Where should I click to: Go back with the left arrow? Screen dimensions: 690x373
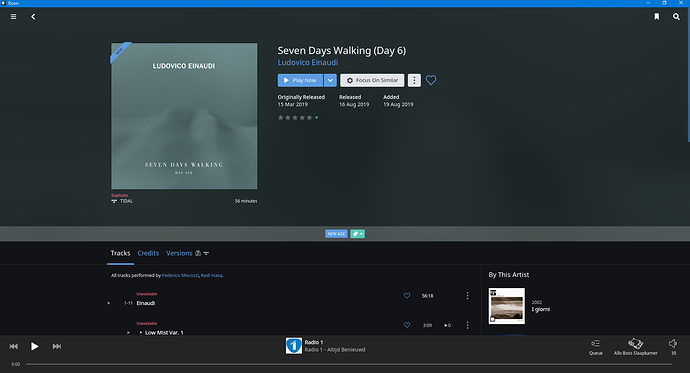pos(33,17)
